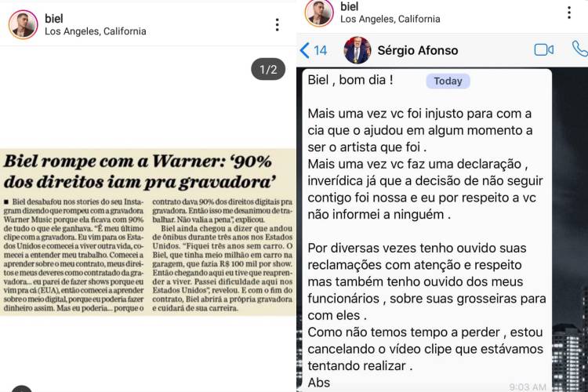
Task: Tap the 1/2 carousel page indicator
Action: click(268, 70)
